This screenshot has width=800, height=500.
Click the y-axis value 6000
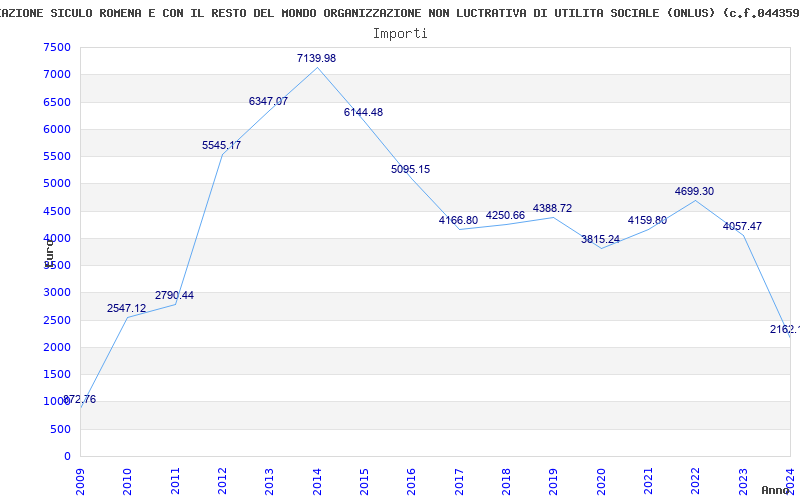coord(58,129)
